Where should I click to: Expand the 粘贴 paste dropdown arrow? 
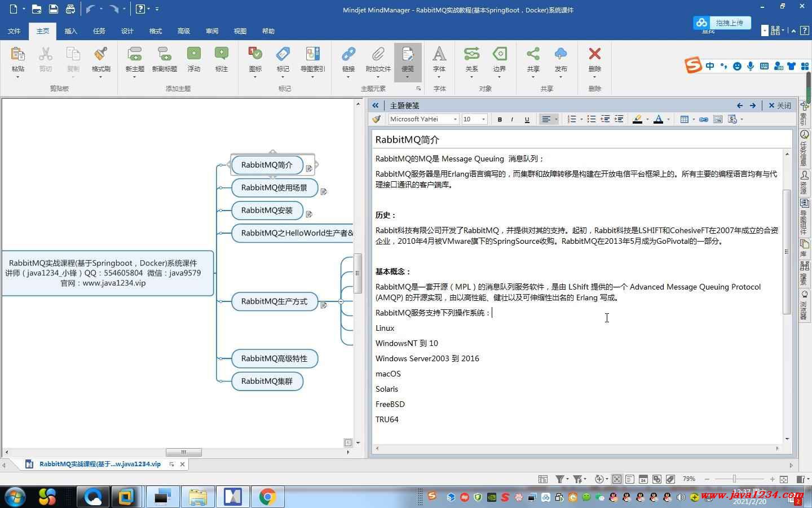(x=17, y=77)
